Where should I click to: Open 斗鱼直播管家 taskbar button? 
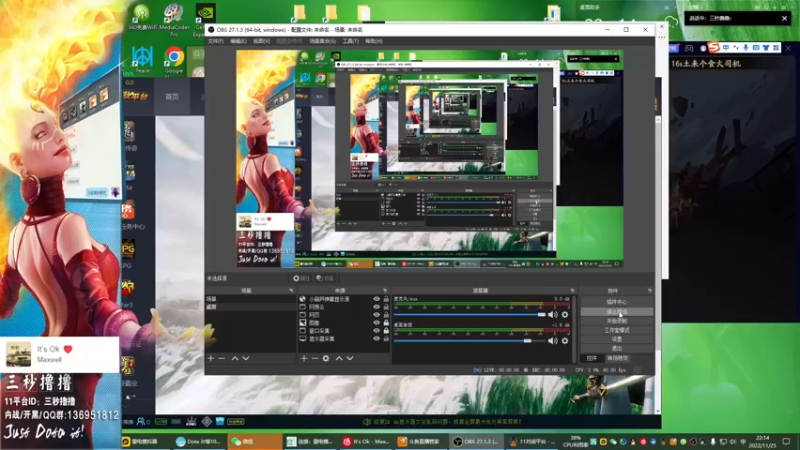(421, 441)
